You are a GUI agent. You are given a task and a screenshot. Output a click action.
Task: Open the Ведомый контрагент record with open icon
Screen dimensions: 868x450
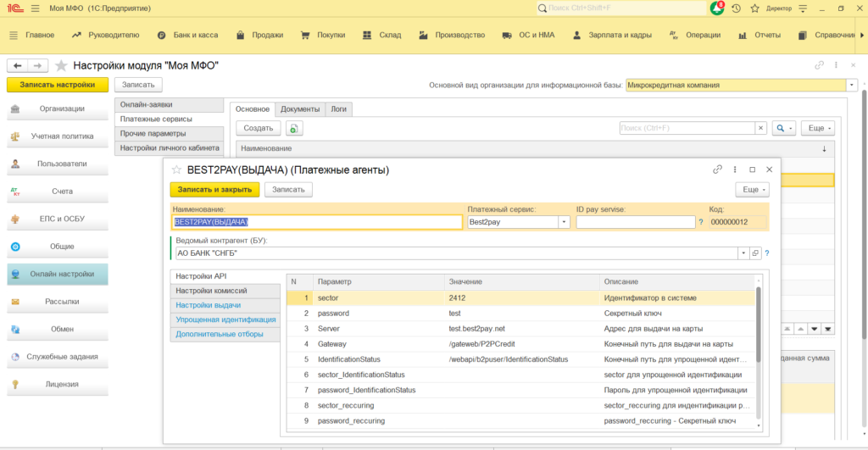pos(755,253)
